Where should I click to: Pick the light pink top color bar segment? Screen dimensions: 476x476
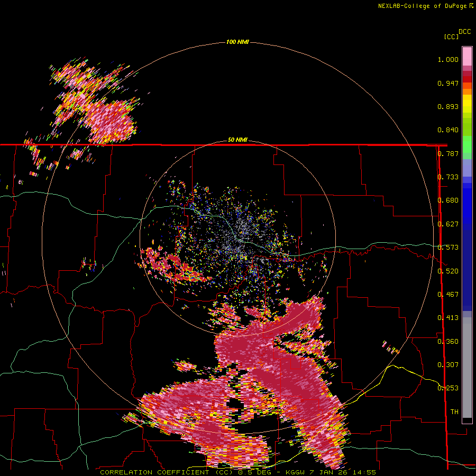coord(467,56)
